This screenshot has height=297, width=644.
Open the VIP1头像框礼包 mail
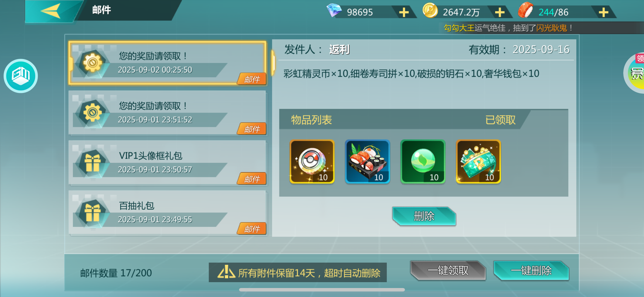pyautogui.click(x=167, y=163)
